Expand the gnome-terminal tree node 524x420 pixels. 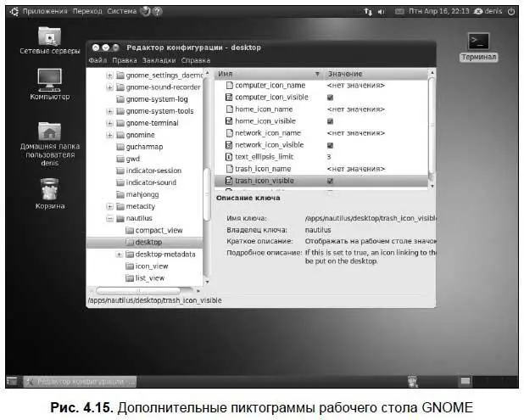tap(109, 123)
